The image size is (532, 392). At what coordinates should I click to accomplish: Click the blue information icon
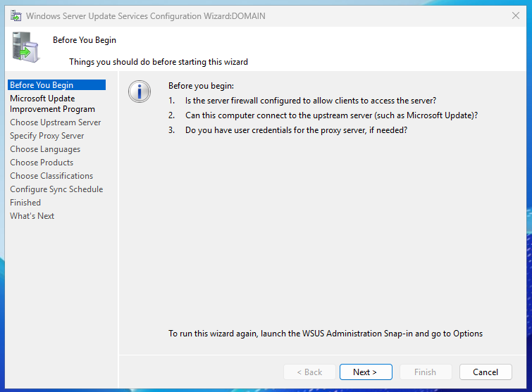coord(140,91)
